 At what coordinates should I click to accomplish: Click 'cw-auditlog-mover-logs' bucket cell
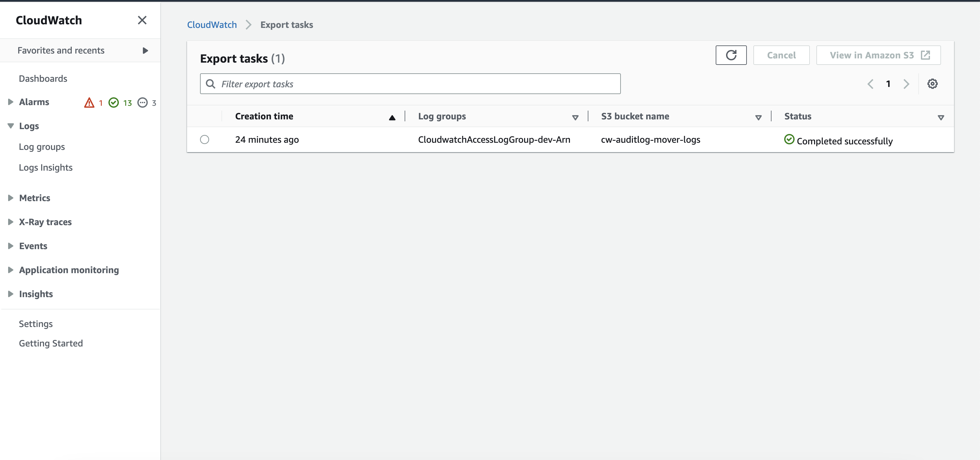(650, 139)
